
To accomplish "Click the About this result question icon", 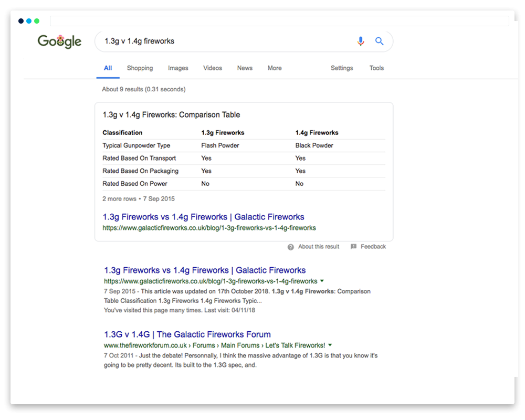I will coord(291,247).
